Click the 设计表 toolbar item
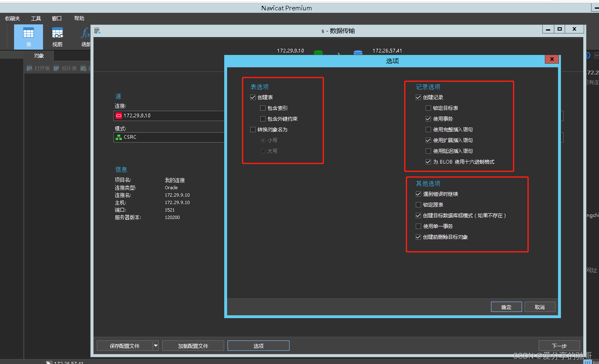This screenshot has width=599, height=364. [65, 69]
